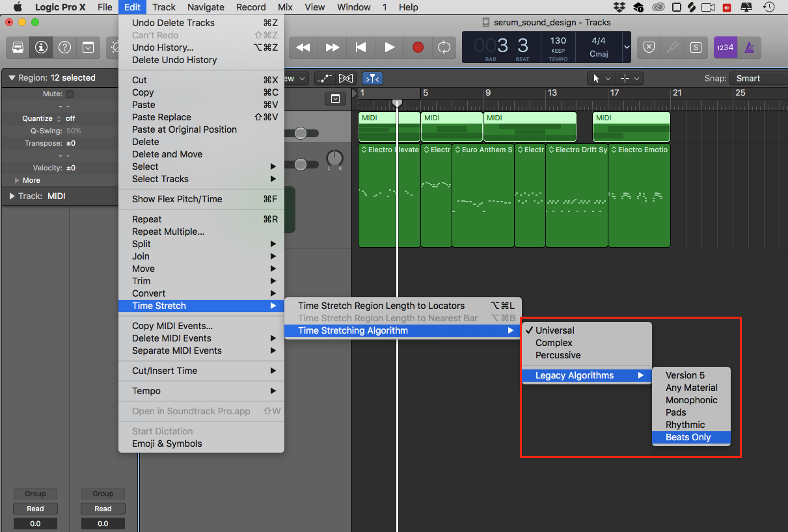This screenshot has height=532, width=788.
Task: Click the playhead marker on ruler
Action: pos(397,103)
